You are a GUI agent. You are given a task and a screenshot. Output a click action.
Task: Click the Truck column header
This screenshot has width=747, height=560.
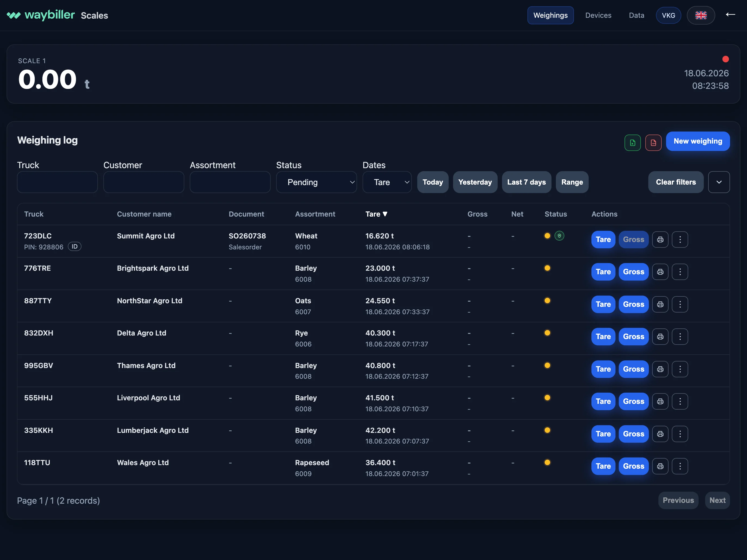34,214
